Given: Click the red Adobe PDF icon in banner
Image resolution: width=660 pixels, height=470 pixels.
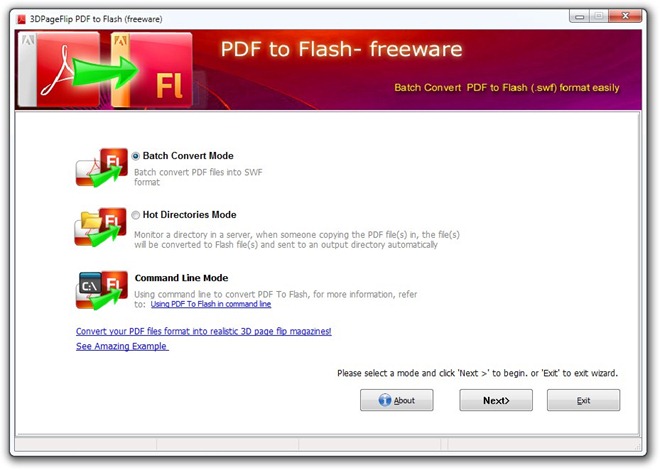Looking at the screenshot, I should 60,70.
